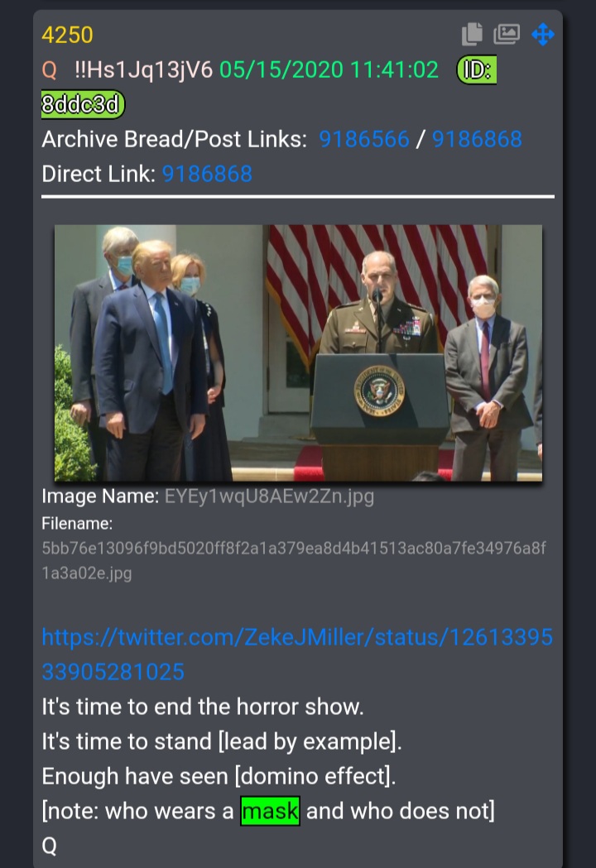The width and height of the screenshot is (596, 868).
Task: Open the image gallery icon
Action: (x=507, y=34)
